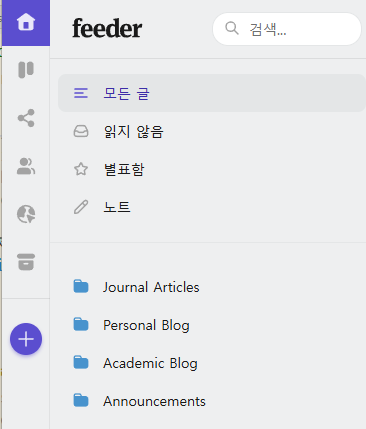The width and height of the screenshot is (366, 429).
Task: Select the 노트 menu item
Action: (212, 207)
